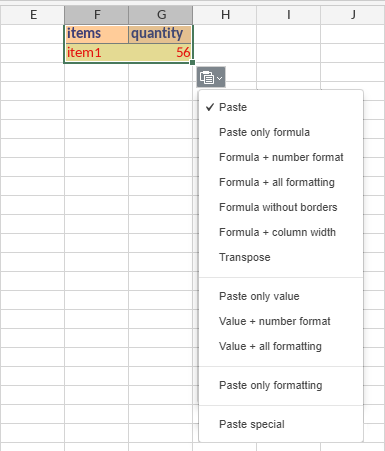Click the 'items' header cell

[x=97, y=34]
